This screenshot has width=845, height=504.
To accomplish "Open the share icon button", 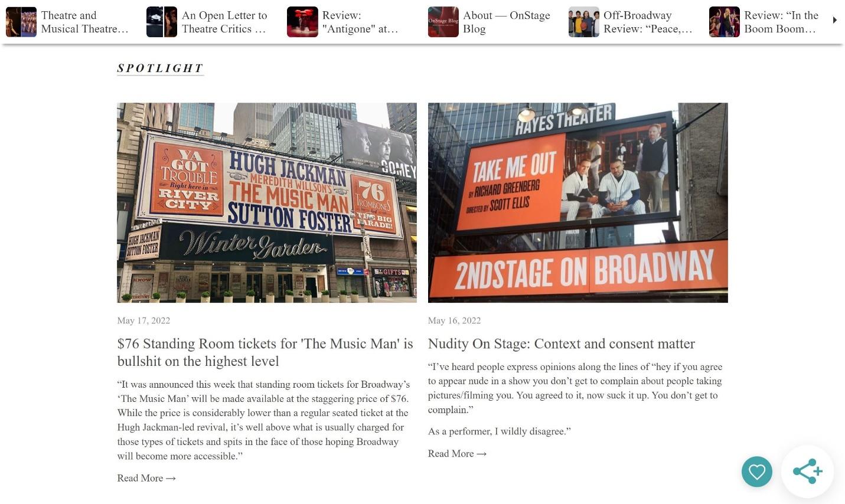I will pyautogui.click(x=807, y=471).
